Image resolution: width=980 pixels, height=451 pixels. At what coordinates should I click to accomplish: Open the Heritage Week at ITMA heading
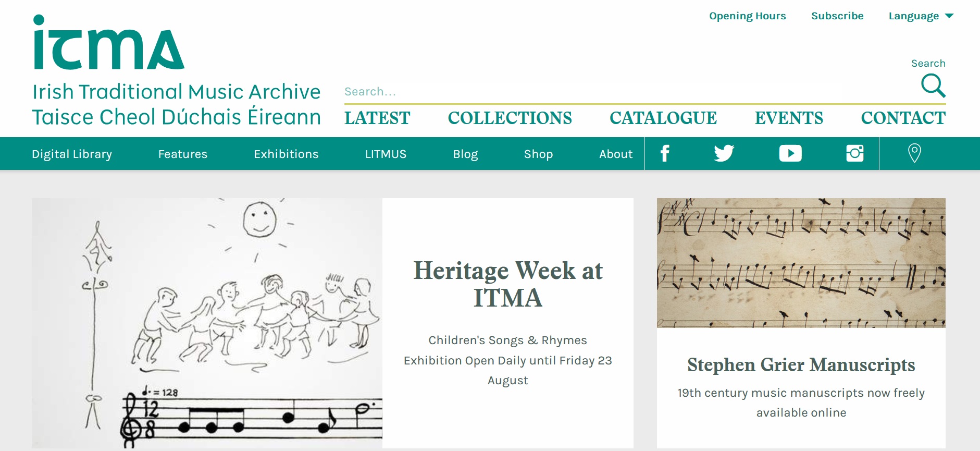pos(508,284)
